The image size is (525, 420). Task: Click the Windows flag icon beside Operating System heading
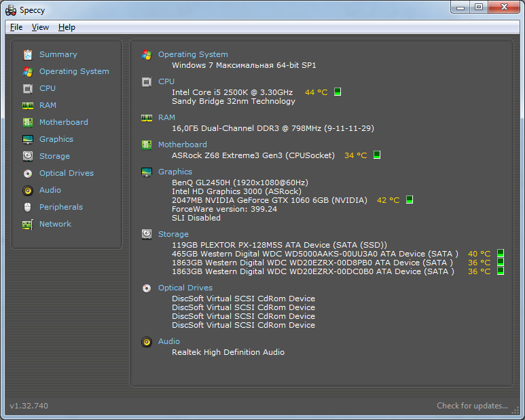click(147, 54)
